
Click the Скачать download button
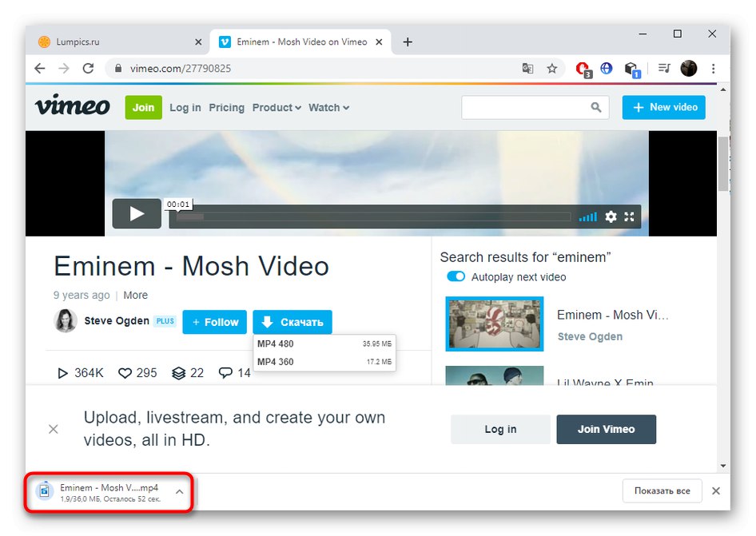(x=292, y=322)
